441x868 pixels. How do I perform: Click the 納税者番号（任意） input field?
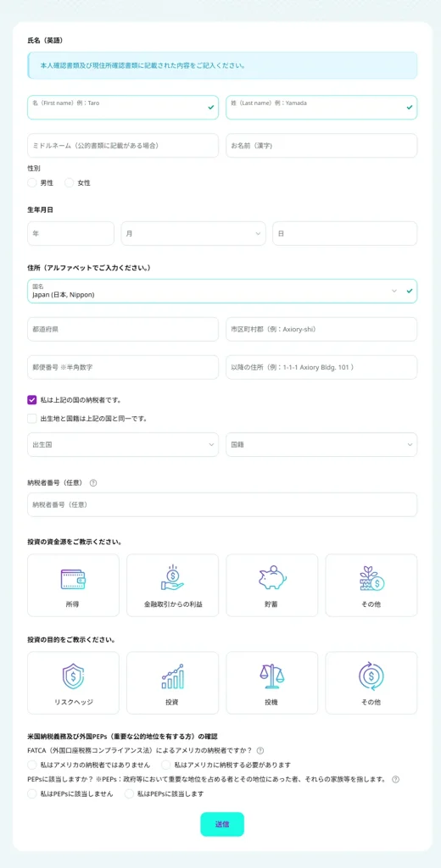pyautogui.click(x=222, y=505)
